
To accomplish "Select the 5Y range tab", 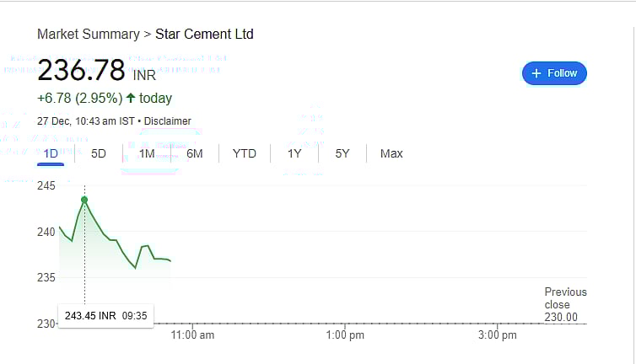I will (x=342, y=153).
